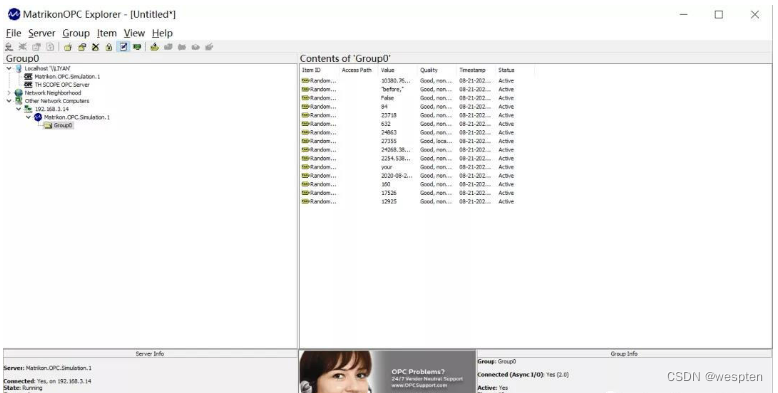Click the disconnect server toolbar icon
This screenshot has height=393, width=778.
point(23,47)
